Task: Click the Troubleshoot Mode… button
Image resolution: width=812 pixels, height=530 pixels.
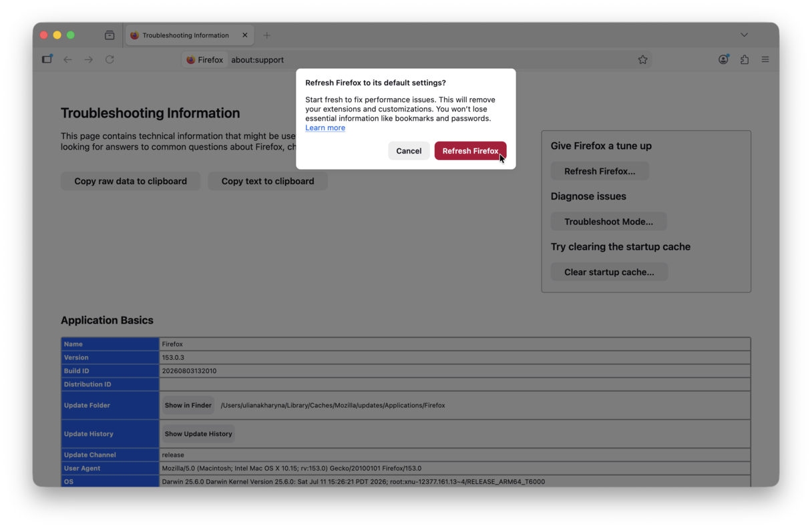Action: click(608, 222)
